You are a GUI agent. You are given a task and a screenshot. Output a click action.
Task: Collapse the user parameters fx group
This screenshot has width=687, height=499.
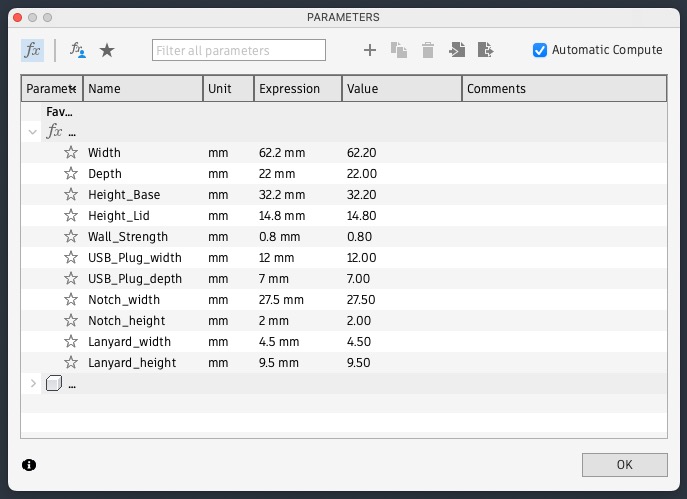[x=33, y=132]
